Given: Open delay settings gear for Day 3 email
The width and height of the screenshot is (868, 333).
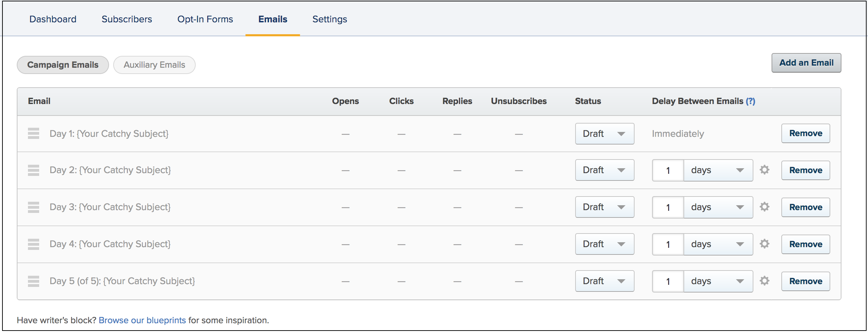Looking at the screenshot, I should (x=764, y=207).
